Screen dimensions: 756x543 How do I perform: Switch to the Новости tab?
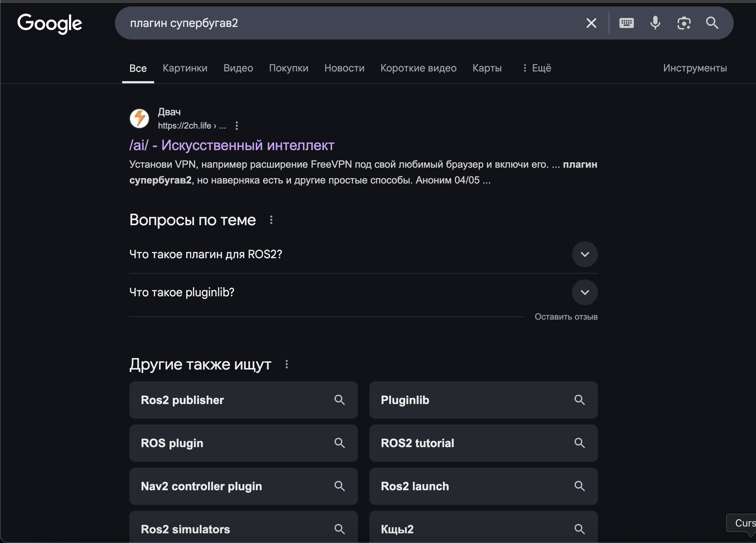pyautogui.click(x=344, y=68)
